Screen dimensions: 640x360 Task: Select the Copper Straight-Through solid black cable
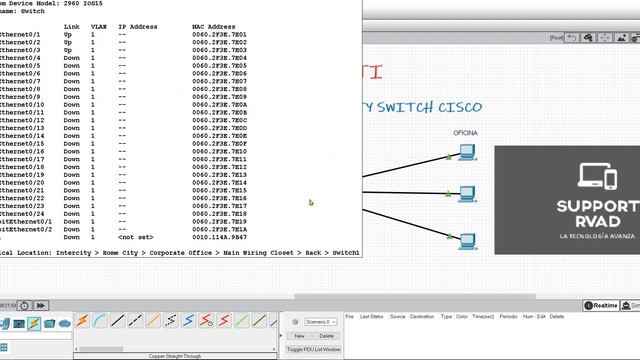(x=118, y=320)
